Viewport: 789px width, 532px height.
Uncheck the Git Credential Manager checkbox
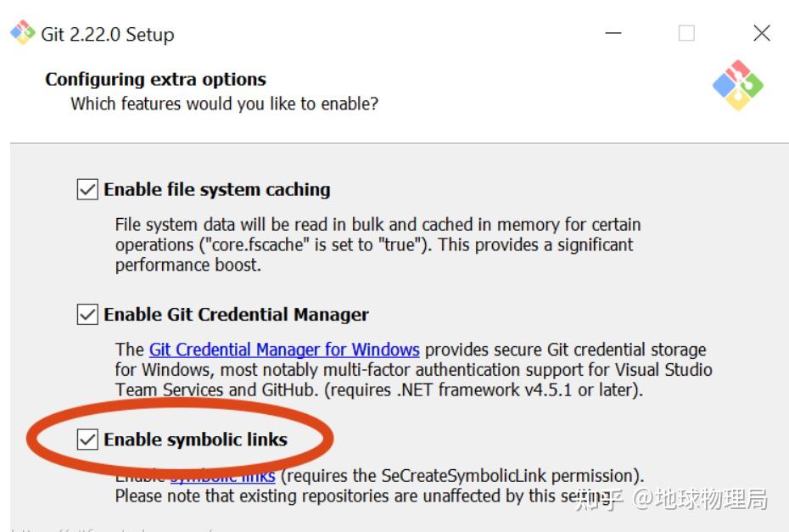(87, 315)
